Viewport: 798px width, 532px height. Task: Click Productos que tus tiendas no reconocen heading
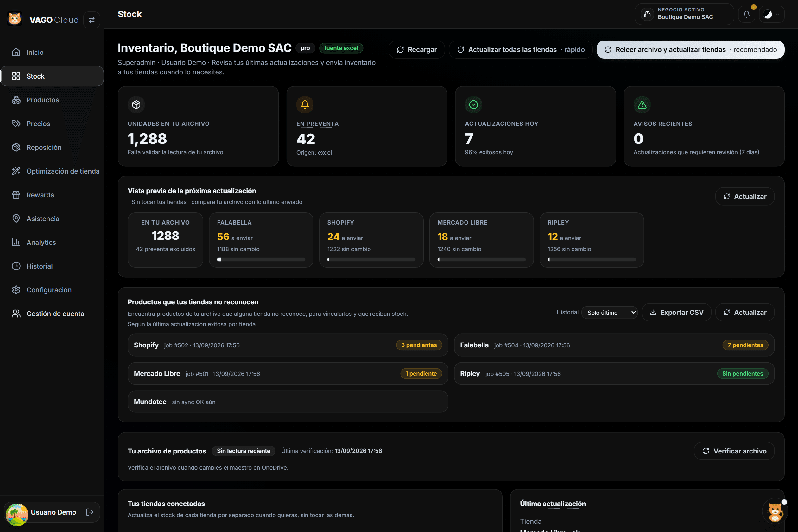(x=193, y=302)
